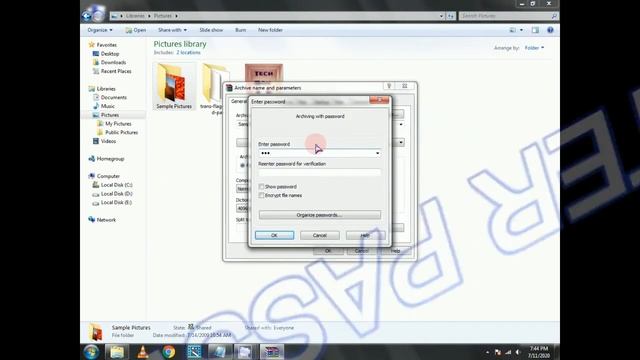This screenshot has width=640, height=360.
Task: Launch VLC media player from taskbar
Action: (x=143, y=352)
